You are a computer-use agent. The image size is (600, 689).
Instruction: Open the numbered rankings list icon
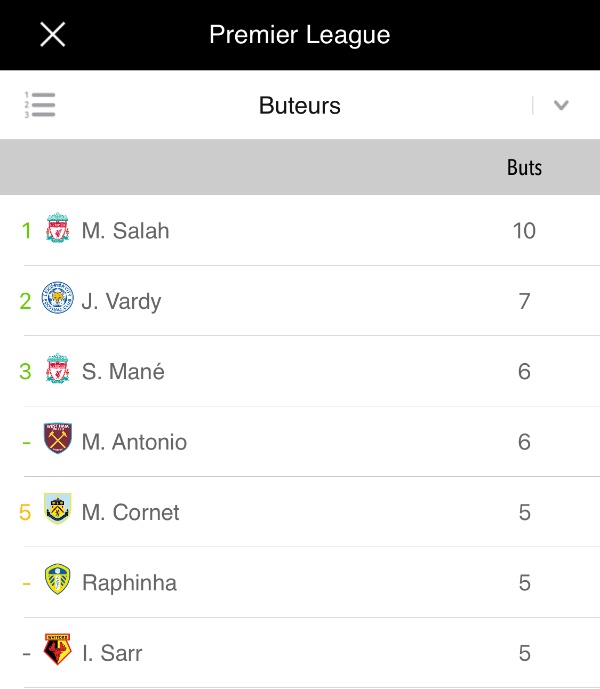click(x=40, y=105)
